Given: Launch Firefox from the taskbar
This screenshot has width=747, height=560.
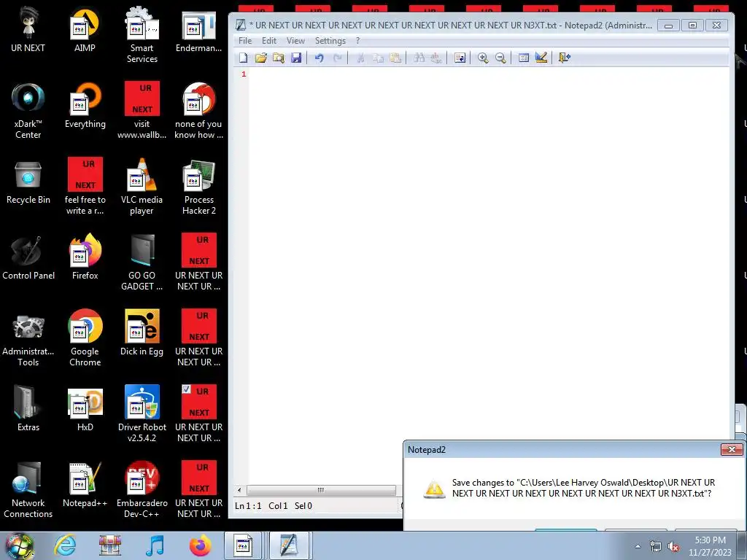Looking at the screenshot, I should pos(200,545).
